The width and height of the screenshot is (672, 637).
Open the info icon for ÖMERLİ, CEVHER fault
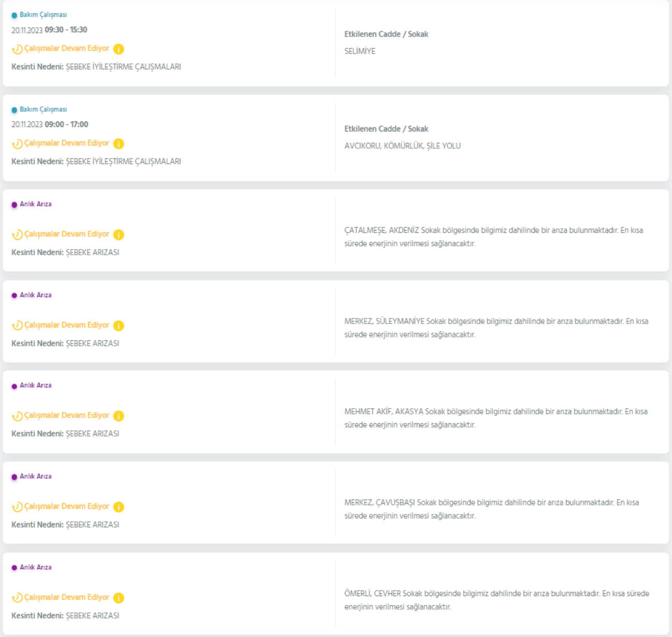[119, 598]
